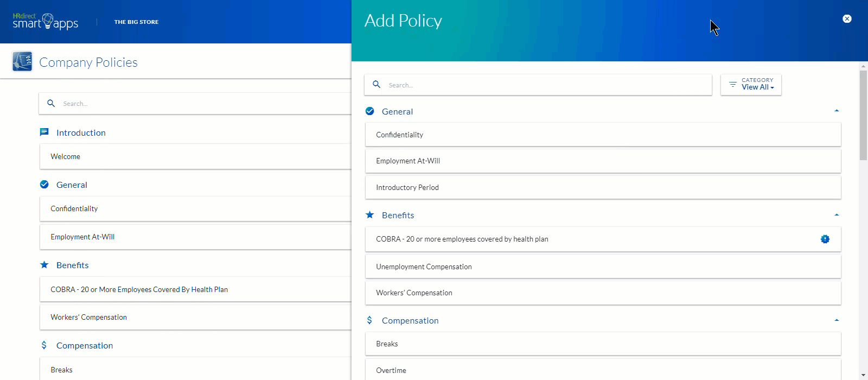Screen dimensions: 868x380
Task: Open Employment At-Will in Company Policies list
Action: (196, 237)
